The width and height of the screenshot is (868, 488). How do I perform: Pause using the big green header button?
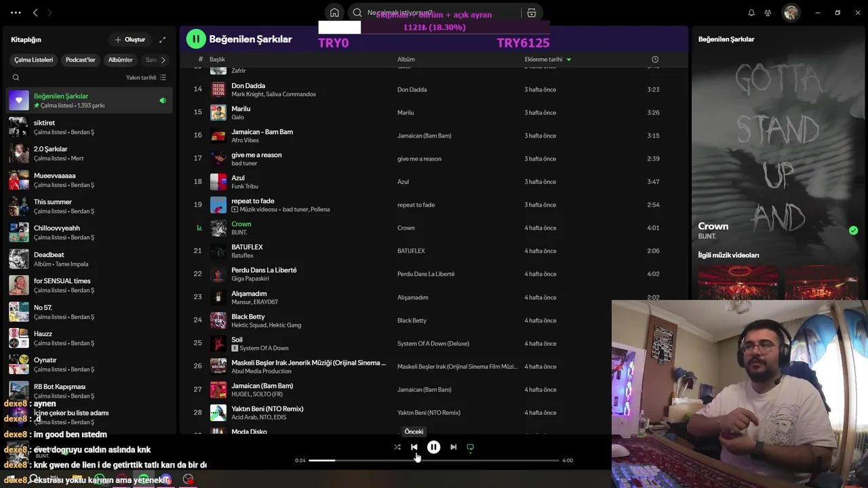pos(196,39)
